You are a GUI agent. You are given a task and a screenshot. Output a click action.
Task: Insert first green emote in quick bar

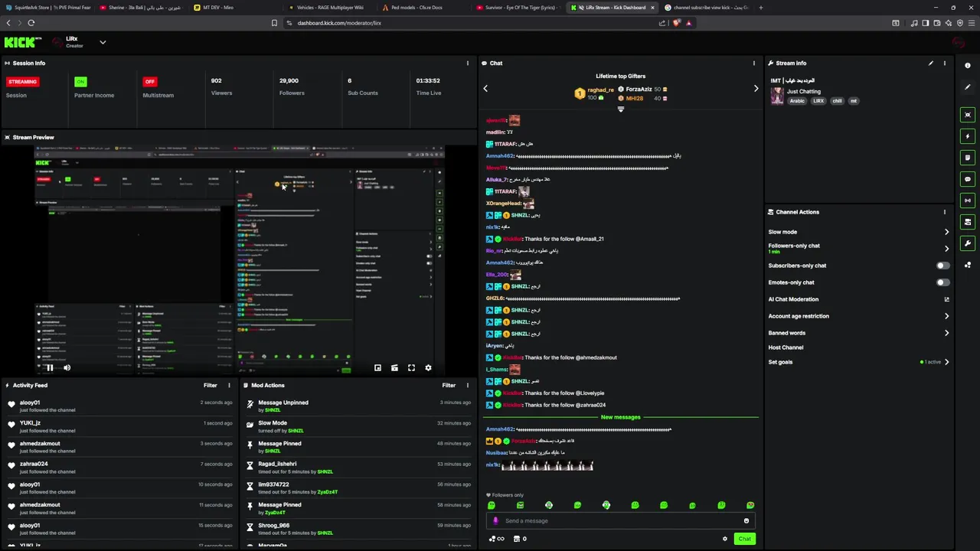[492, 506]
